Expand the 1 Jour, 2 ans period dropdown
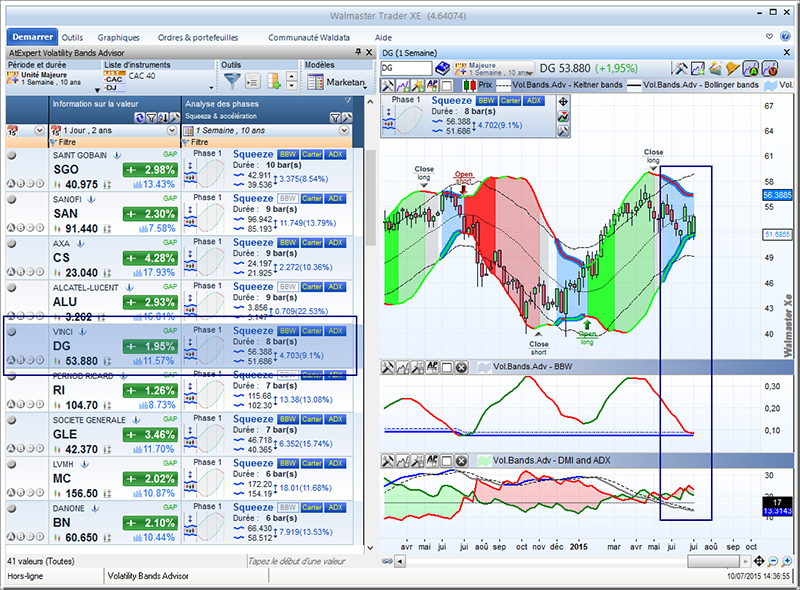 point(172,131)
